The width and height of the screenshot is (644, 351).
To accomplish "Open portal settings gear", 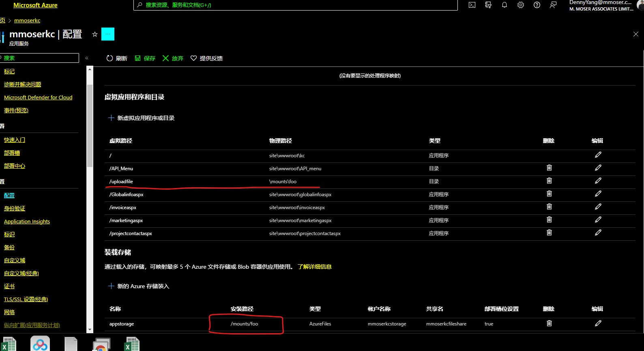I will tap(521, 5).
